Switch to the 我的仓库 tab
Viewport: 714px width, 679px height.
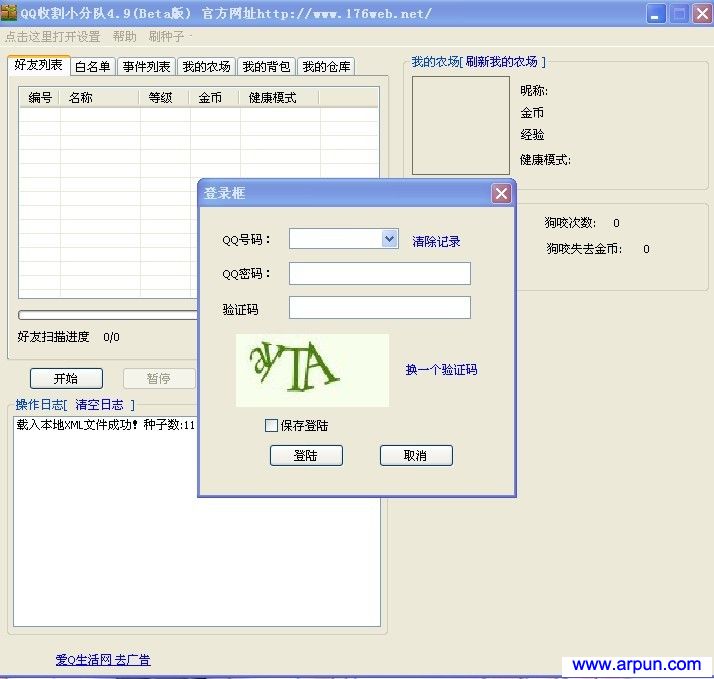(326, 66)
